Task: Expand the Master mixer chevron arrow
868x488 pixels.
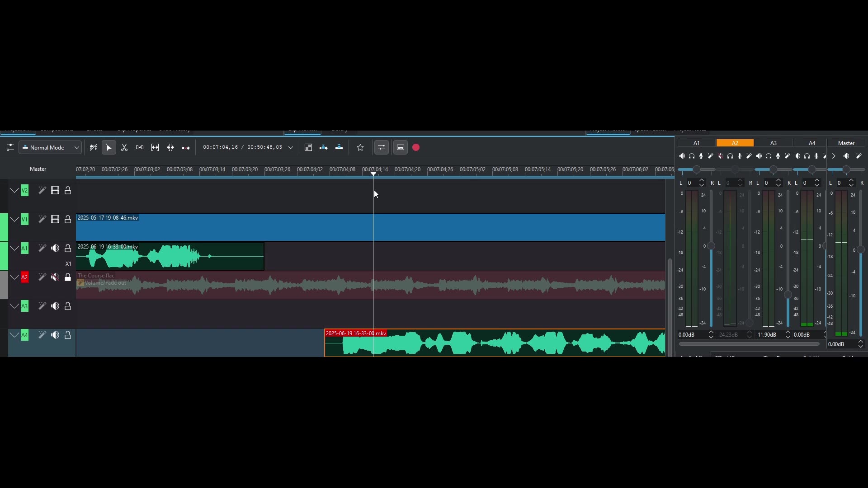Action: click(834, 156)
